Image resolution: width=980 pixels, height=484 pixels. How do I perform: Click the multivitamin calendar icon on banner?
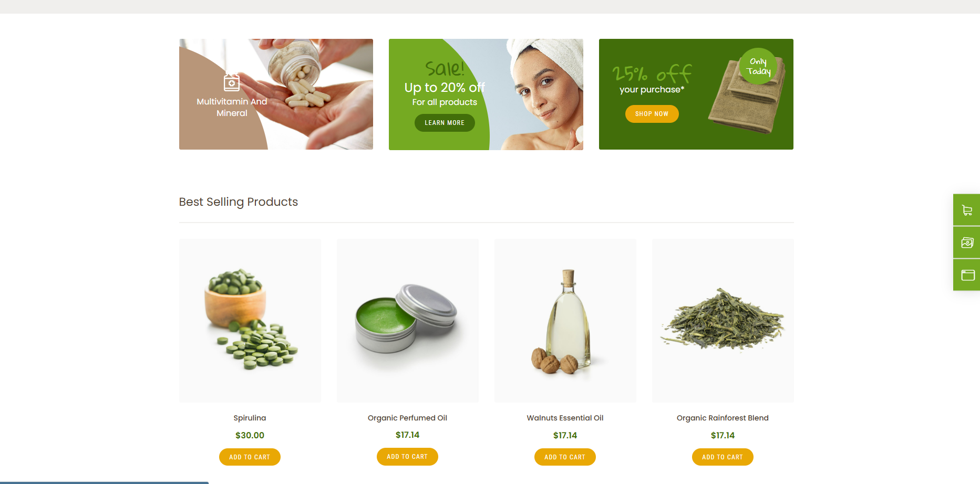[232, 82]
